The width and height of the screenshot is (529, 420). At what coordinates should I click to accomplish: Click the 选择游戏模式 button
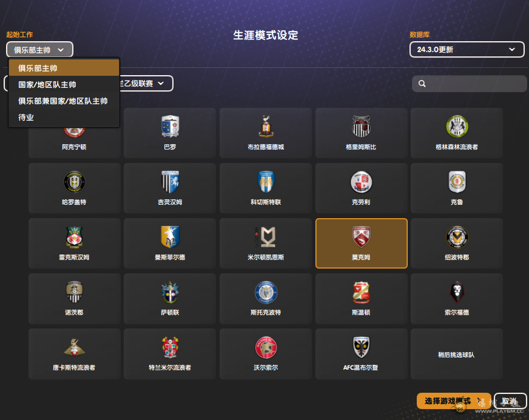[x=453, y=401]
